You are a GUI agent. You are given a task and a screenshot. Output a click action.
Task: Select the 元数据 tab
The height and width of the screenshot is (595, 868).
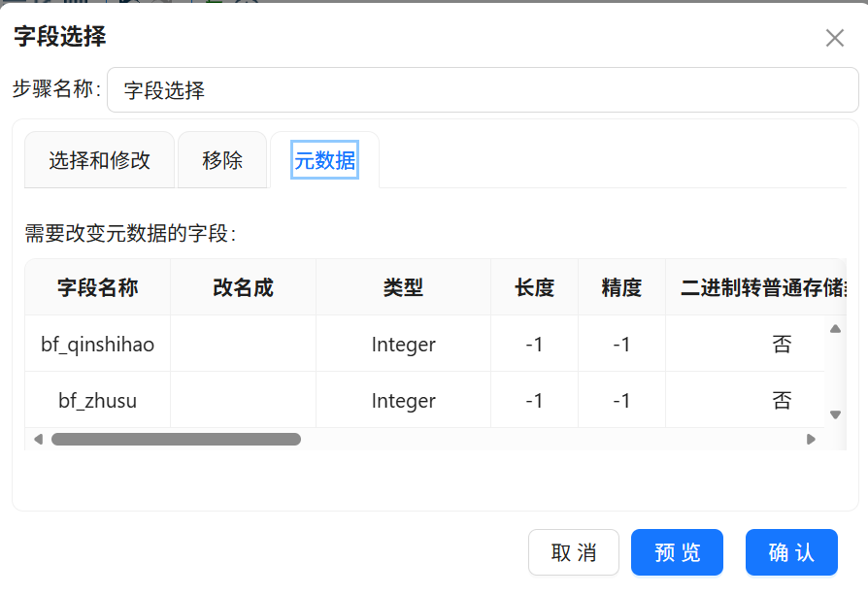(x=324, y=160)
